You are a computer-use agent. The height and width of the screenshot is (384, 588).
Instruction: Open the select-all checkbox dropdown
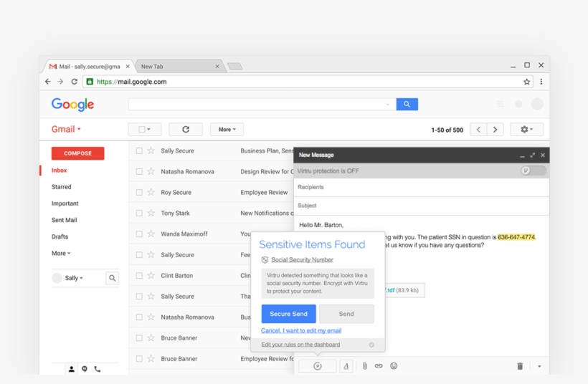pos(145,129)
